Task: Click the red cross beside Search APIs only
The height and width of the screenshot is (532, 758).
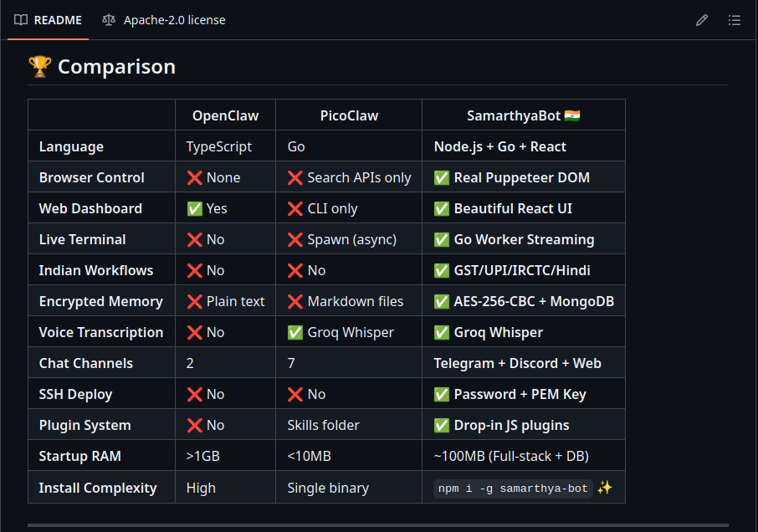Action: coord(294,176)
